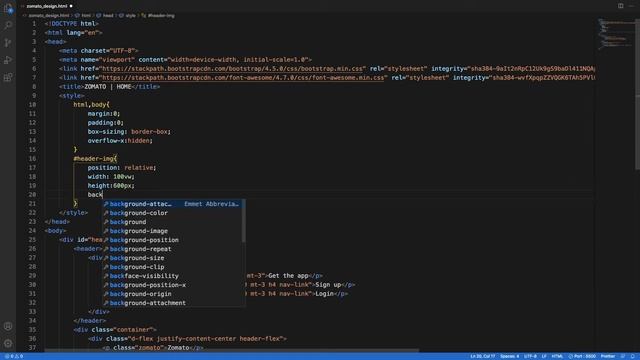Click line number 35 in the gutter
Image resolution: width=640 pixels, height=360 pixels.
coord(32,329)
